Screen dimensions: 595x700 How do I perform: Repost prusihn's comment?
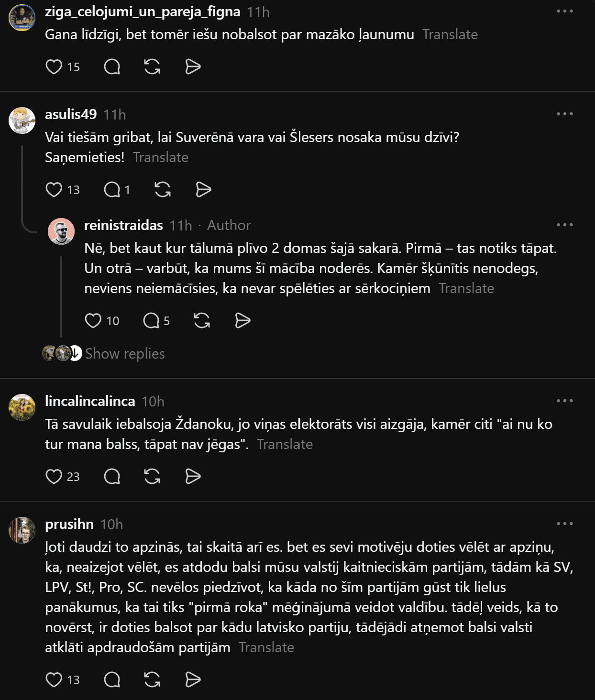[x=152, y=679]
